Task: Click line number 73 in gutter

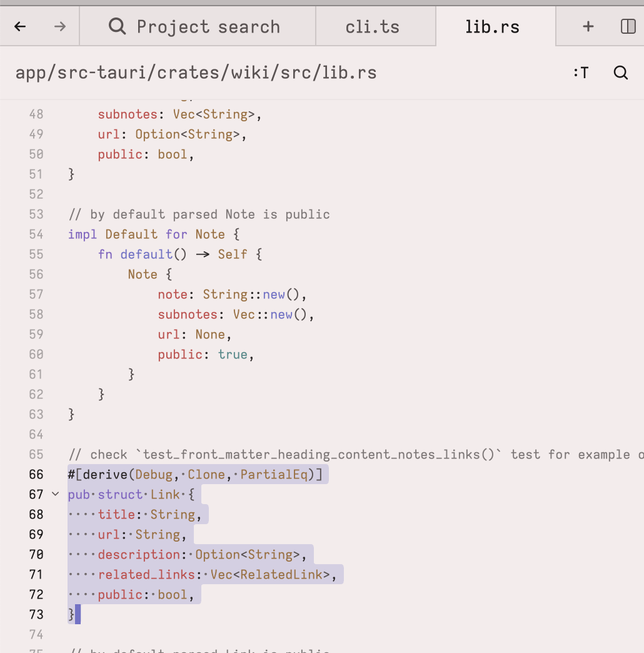Action: [36, 615]
